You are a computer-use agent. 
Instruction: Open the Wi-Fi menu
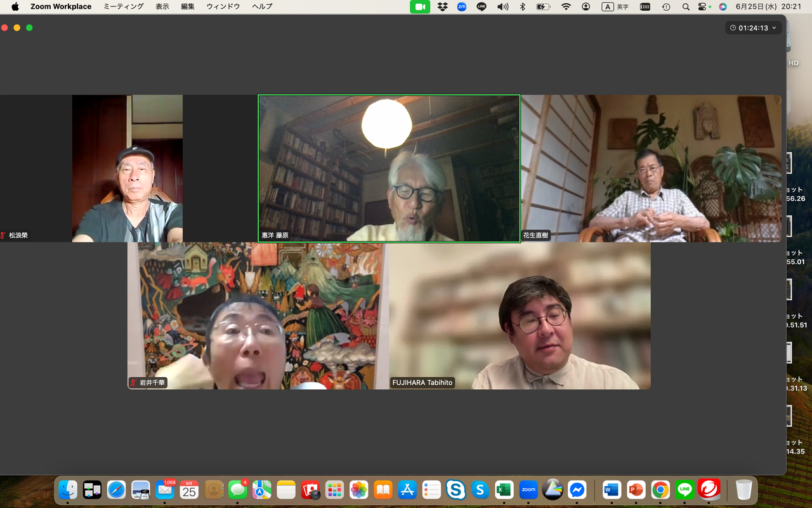click(566, 6)
